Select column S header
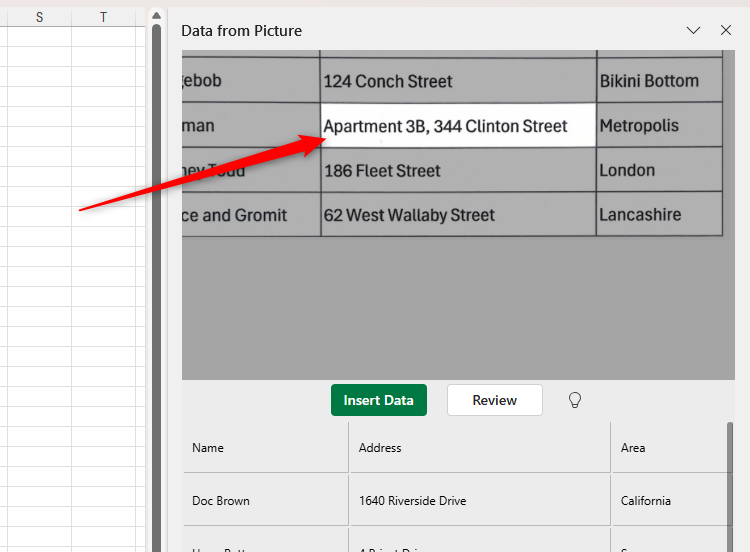Viewport: 750px width, 552px height. click(39, 17)
